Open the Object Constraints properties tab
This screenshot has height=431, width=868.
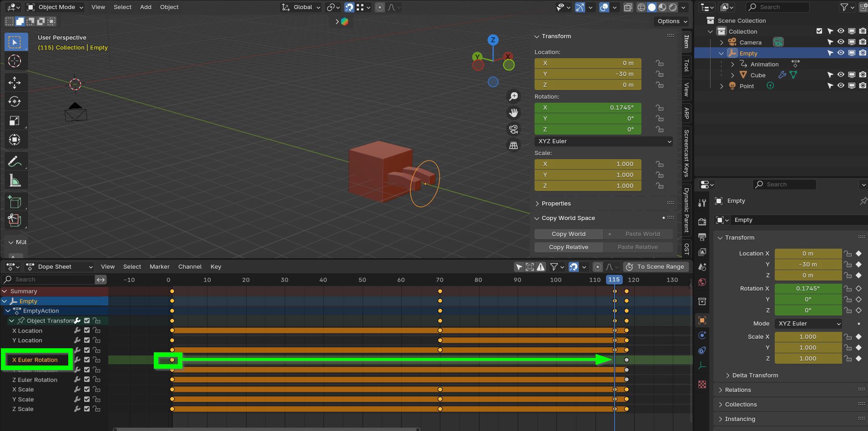(x=702, y=351)
